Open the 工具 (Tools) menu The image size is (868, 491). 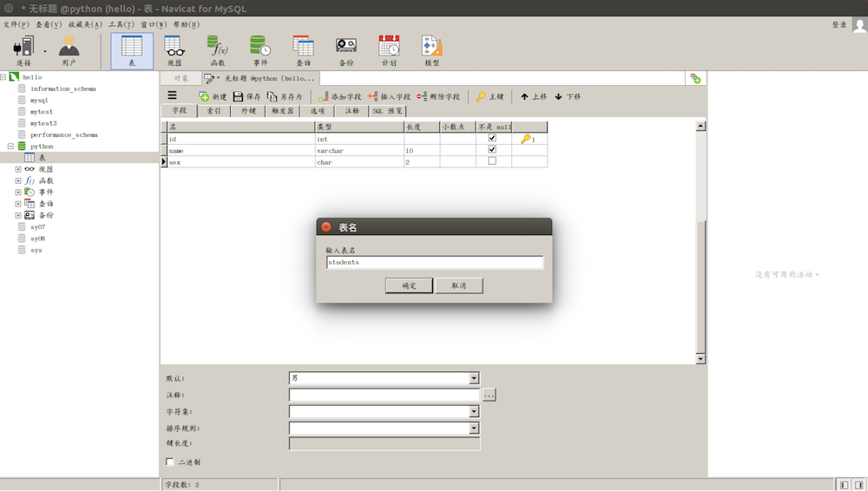(122, 24)
